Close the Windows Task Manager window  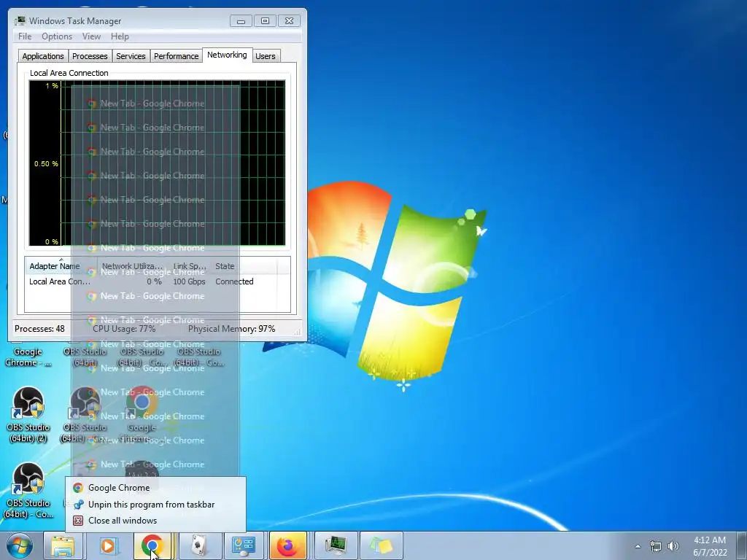289,20
